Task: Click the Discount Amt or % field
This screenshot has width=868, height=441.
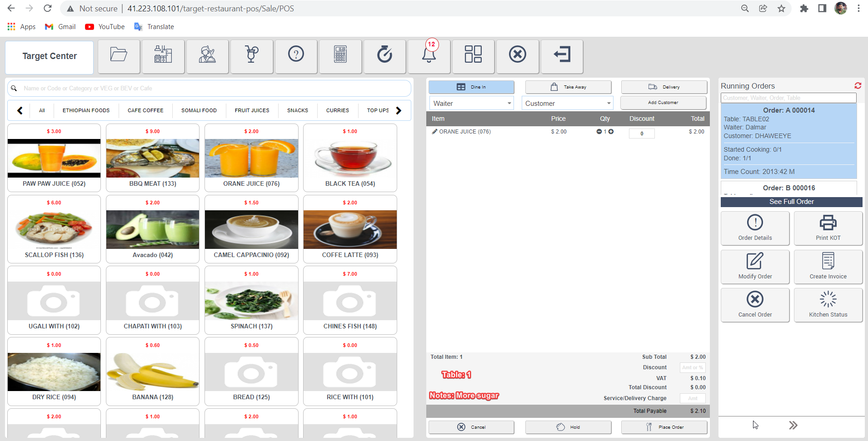Action: (x=693, y=367)
